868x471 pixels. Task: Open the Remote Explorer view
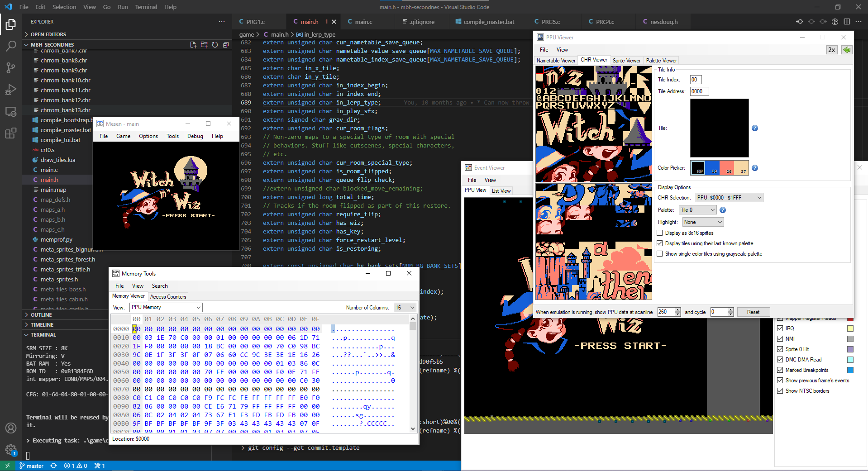click(11, 111)
